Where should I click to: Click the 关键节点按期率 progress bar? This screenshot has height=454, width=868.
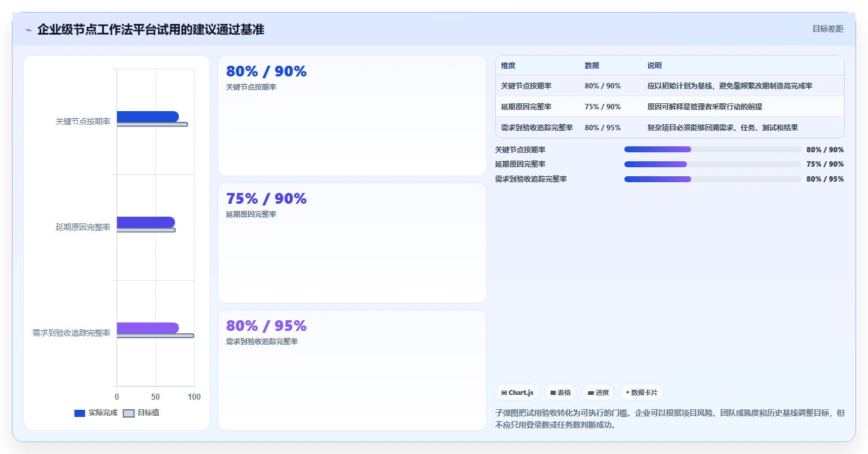pyautogui.click(x=713, y=149)
